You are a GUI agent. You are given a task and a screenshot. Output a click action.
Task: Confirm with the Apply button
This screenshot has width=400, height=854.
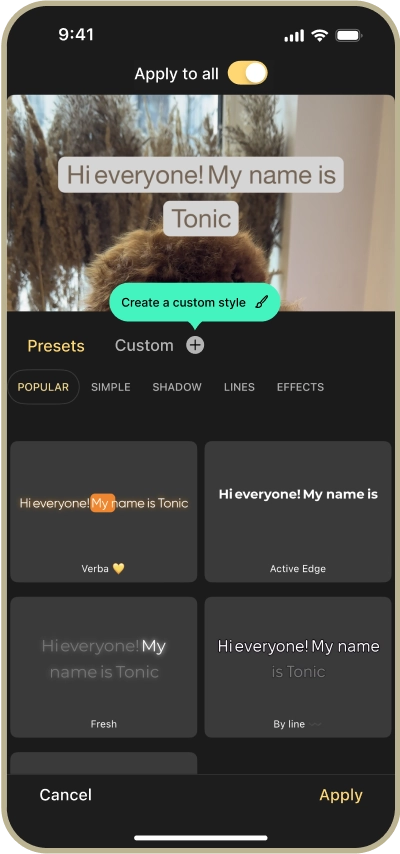341,795
